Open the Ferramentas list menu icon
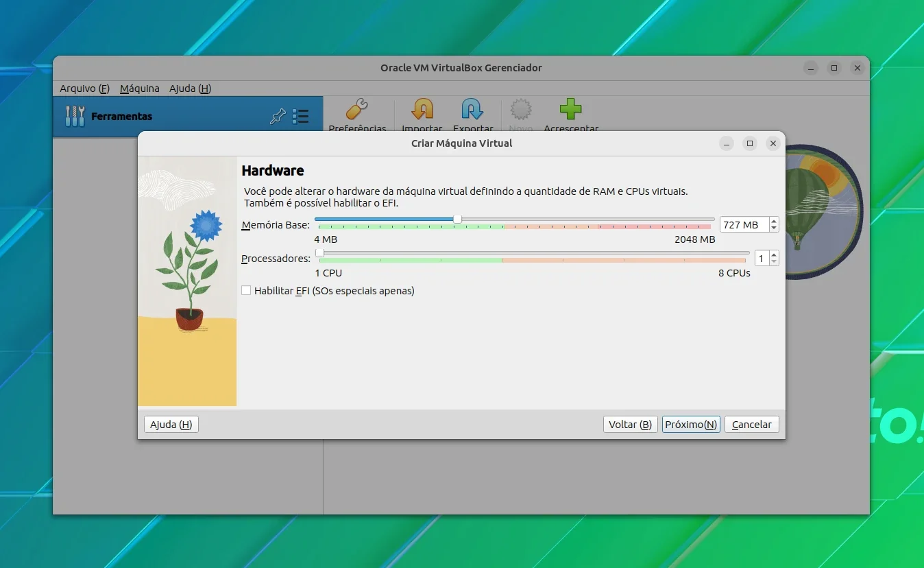 (300, 117)
